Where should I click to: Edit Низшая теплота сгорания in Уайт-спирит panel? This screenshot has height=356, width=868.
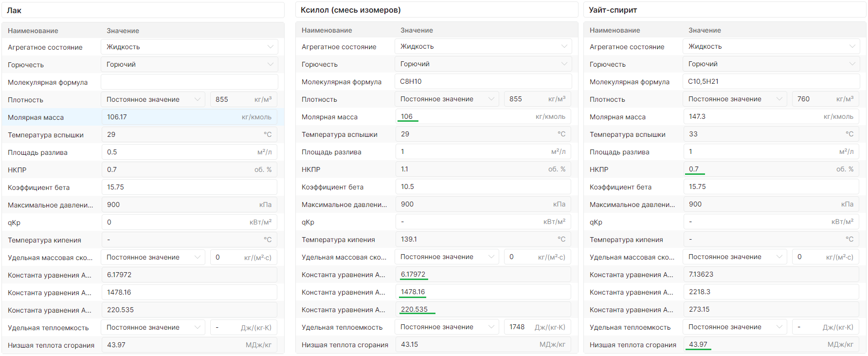tap(771, 344)
